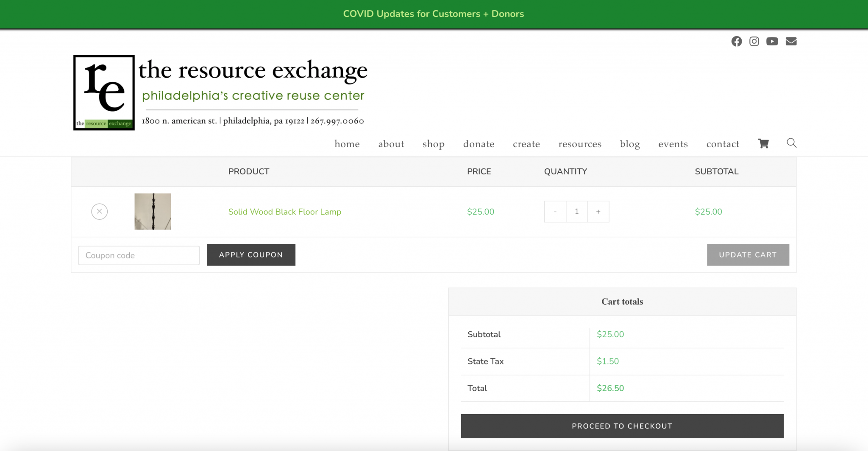
Task: Click the Proceed to Checkout button
Action: click(621, 426)
